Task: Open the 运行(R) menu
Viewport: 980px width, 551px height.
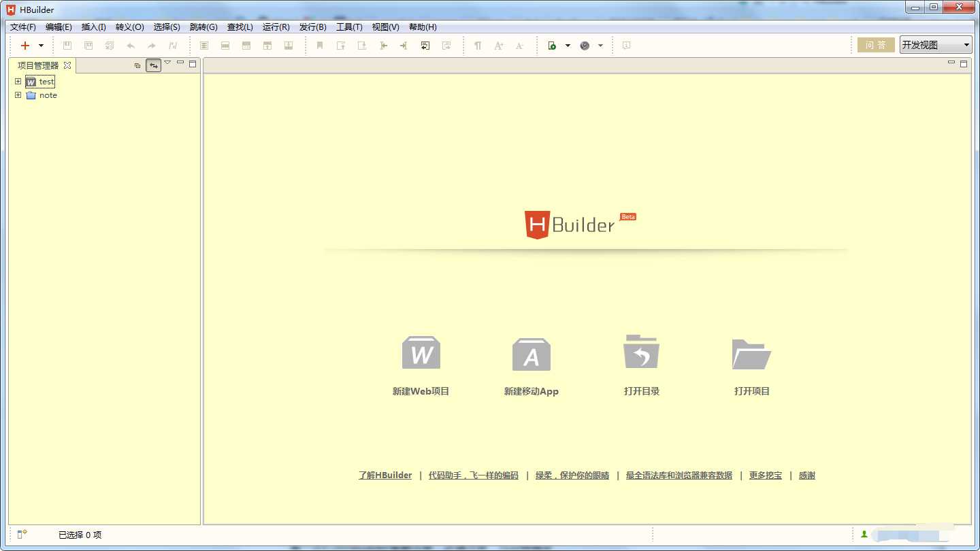Action: 276,27
